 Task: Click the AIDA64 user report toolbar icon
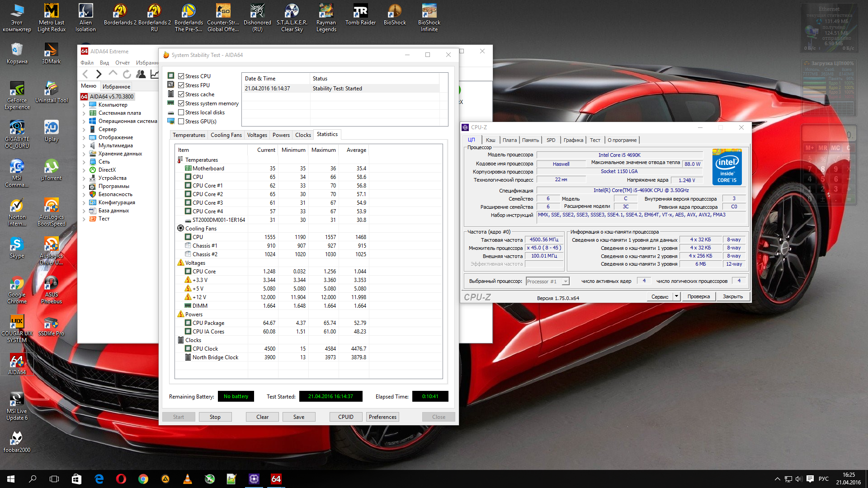(x=141, y=74)
